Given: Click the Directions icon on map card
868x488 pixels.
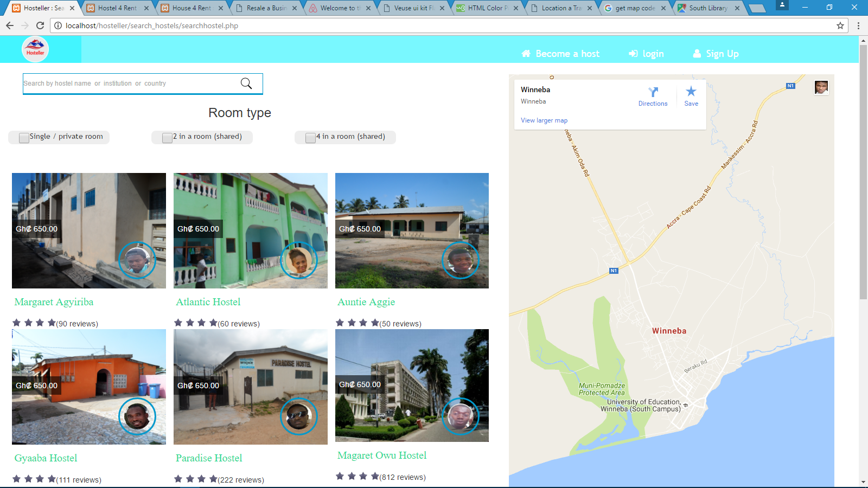Looking at the screenshot, I should (653, 92).
